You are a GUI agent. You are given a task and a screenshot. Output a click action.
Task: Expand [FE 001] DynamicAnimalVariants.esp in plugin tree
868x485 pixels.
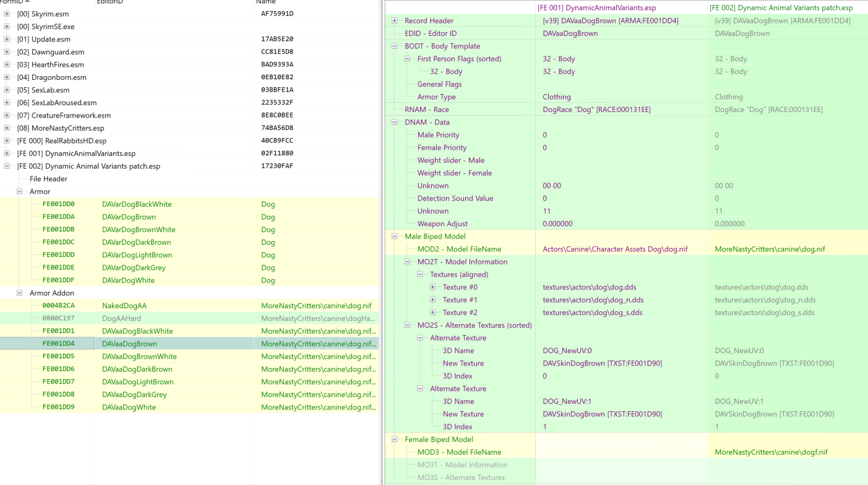(x=7, y=153)
